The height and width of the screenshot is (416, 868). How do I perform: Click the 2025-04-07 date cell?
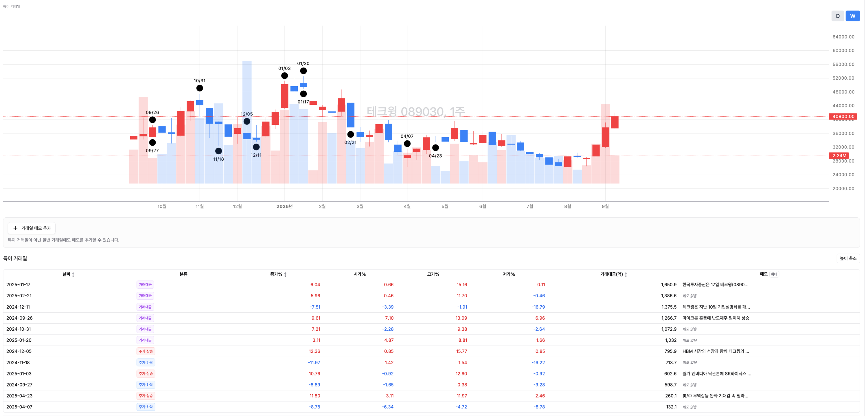coord(19,407)
